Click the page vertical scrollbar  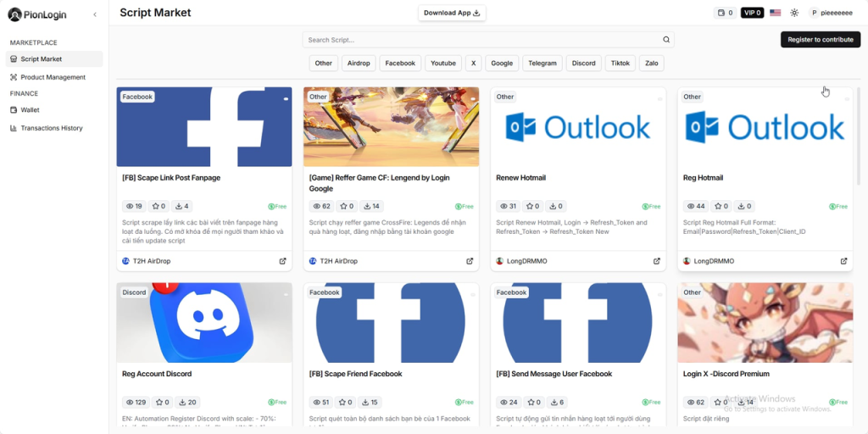[x=858, y=170]
